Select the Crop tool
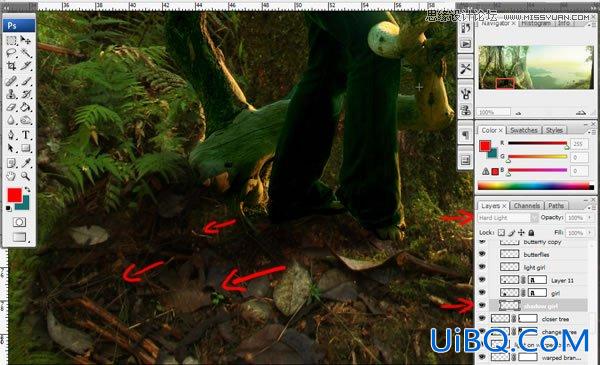This screenshot has height=365, width=600. [11, 66]
